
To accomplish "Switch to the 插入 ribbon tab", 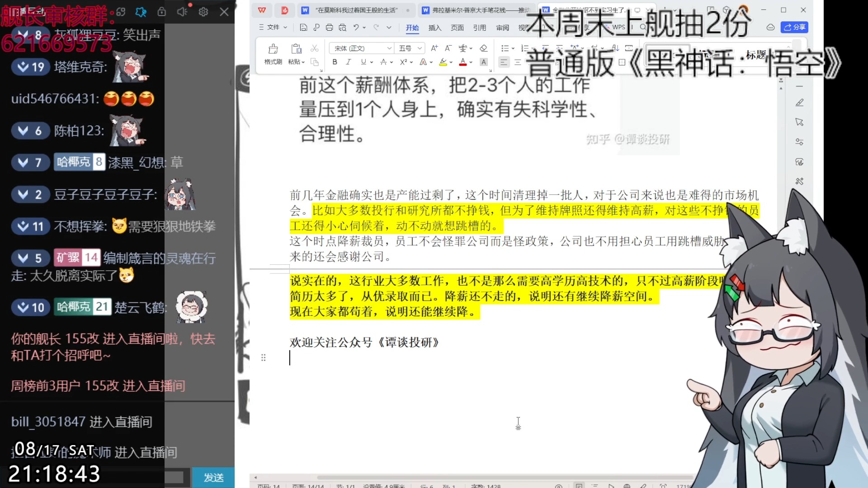I will [x=435, y=28].
